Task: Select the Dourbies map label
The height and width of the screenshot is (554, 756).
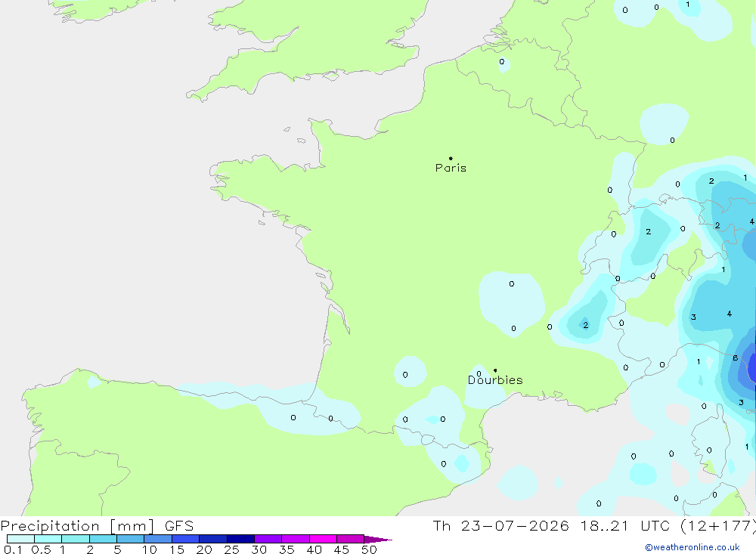Action: point(495,380)
